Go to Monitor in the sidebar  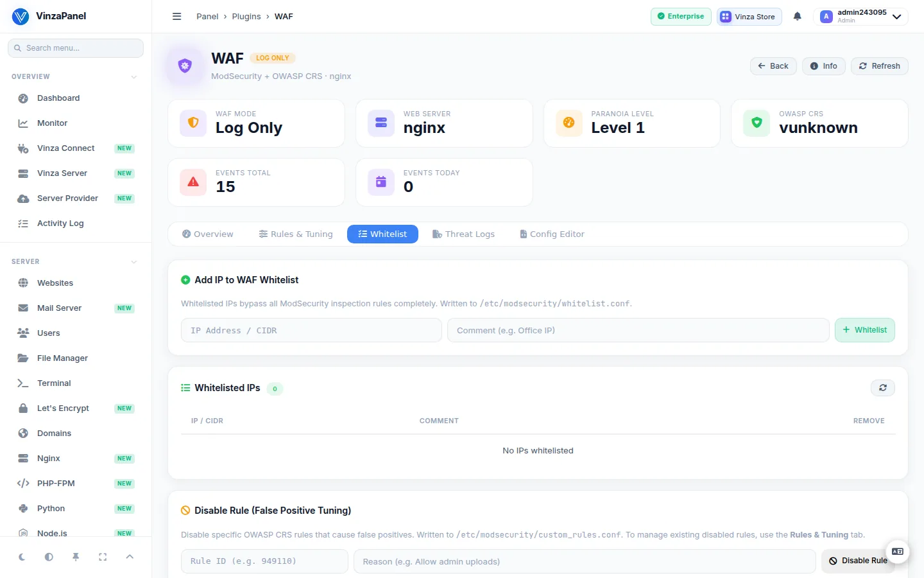[x=76, y=123]
